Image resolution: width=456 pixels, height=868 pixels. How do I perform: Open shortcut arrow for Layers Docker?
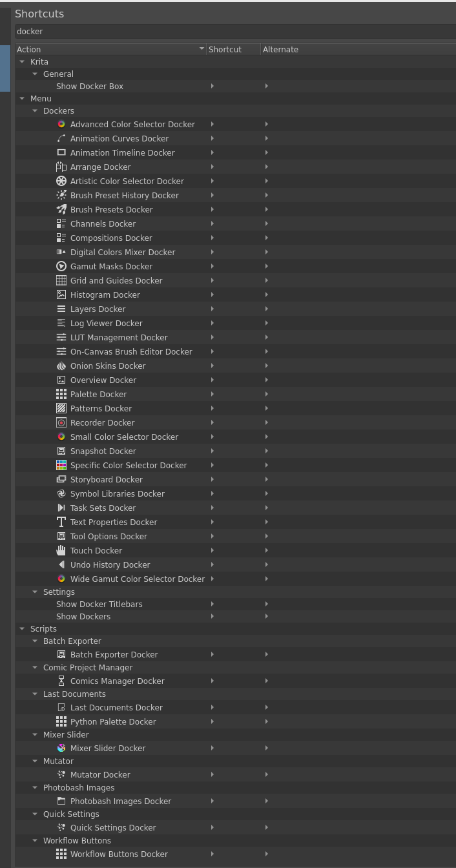pos(212,309)
